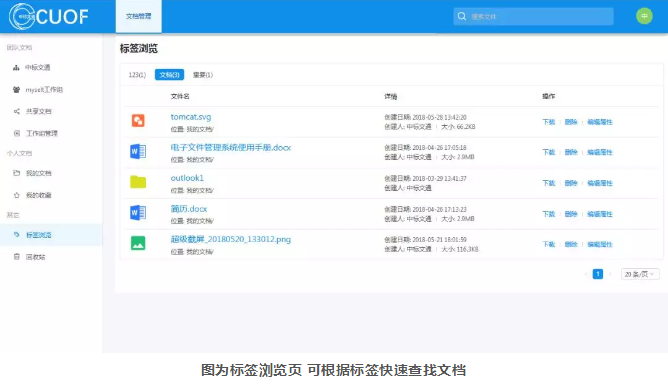Click date text 2018-05-21 18:01:59
The image size is (668, 392).
tap(439, 239)
